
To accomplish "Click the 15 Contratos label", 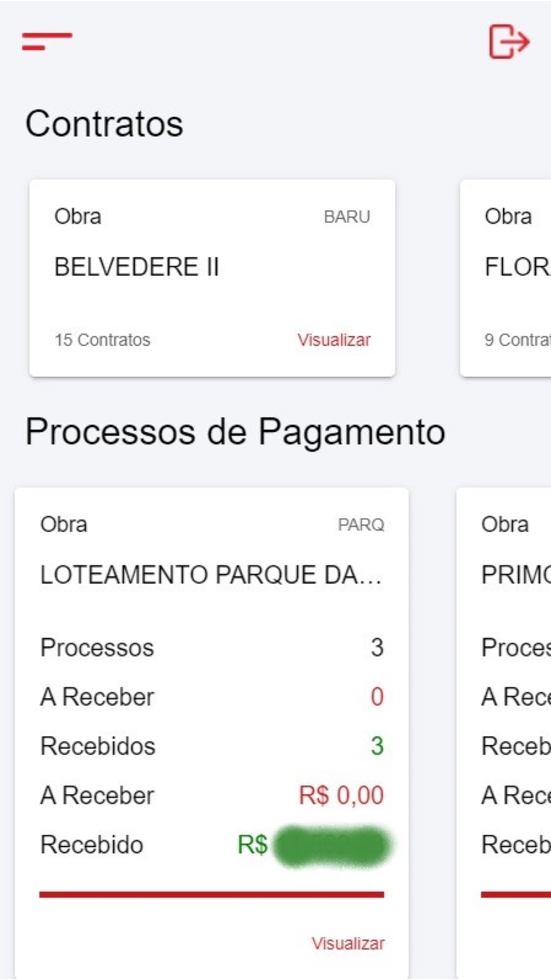I will tap(102, 340).
